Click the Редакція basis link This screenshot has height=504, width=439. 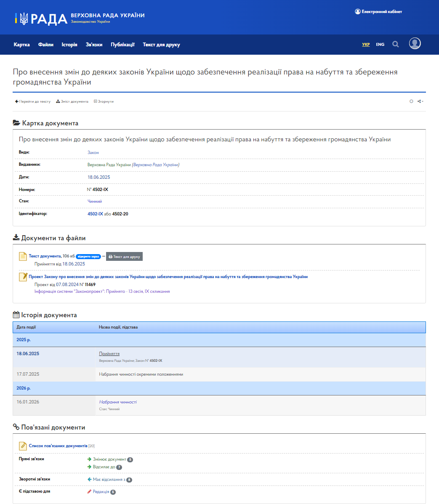(101, 492)
